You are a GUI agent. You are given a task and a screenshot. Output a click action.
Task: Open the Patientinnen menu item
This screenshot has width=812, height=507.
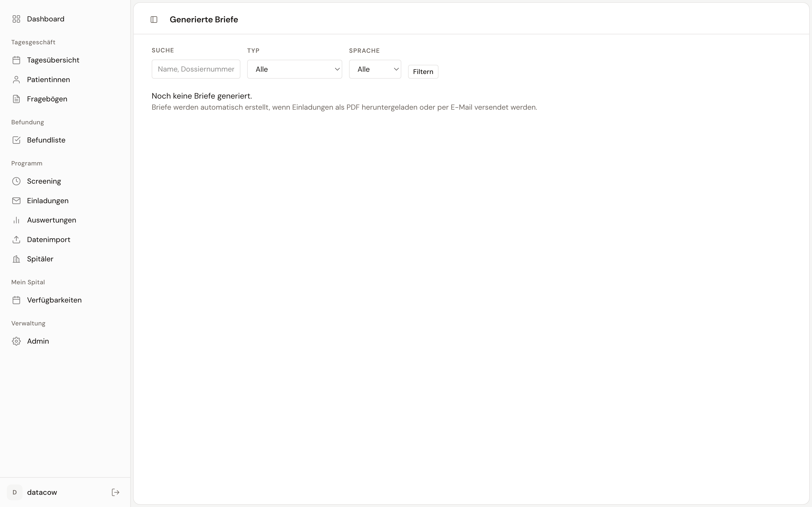48,80
